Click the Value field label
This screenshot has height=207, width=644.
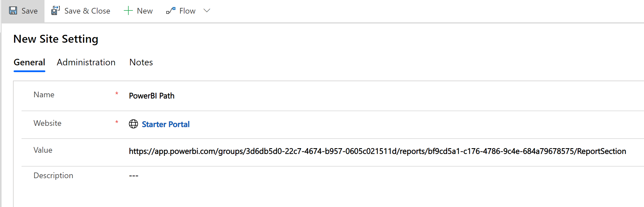tap(43, 150)
